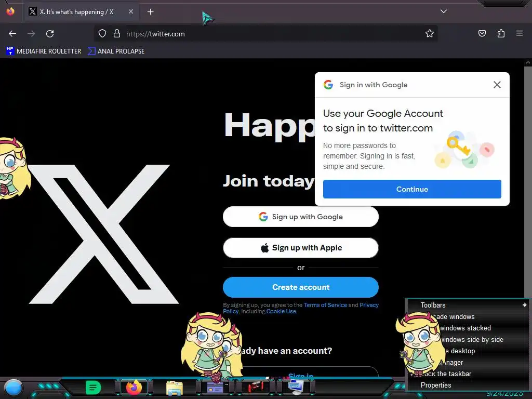Close the X. It's what's happening tab
This screenshot has width=532, height=399.
pos(130,11)
